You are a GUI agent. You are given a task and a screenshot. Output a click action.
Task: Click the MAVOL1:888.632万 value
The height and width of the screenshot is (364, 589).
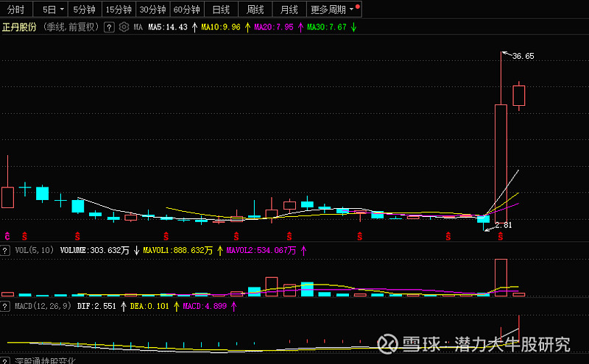[x=177, y=250]
